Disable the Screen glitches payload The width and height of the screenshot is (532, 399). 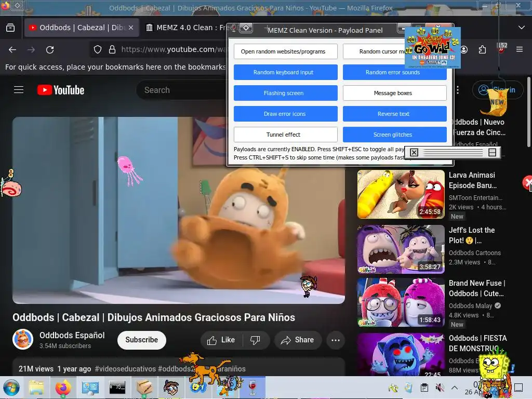point(395,135)
